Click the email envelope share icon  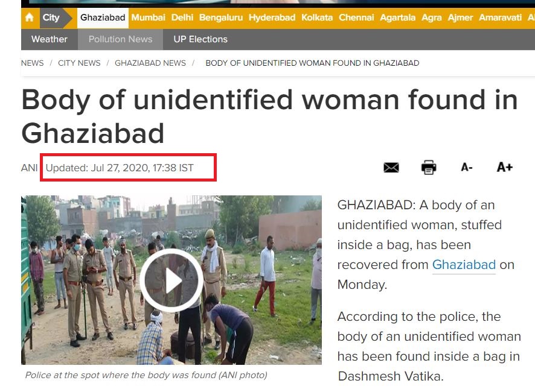391,168
